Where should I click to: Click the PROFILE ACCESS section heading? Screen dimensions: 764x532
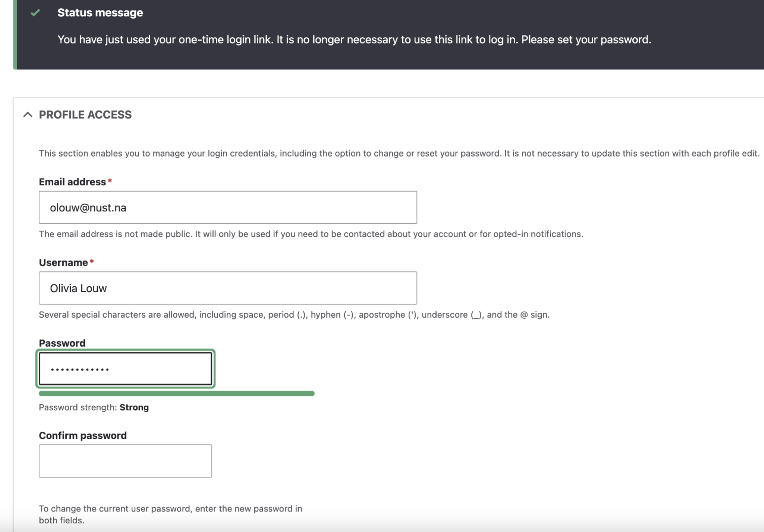[x=85, y=115]
